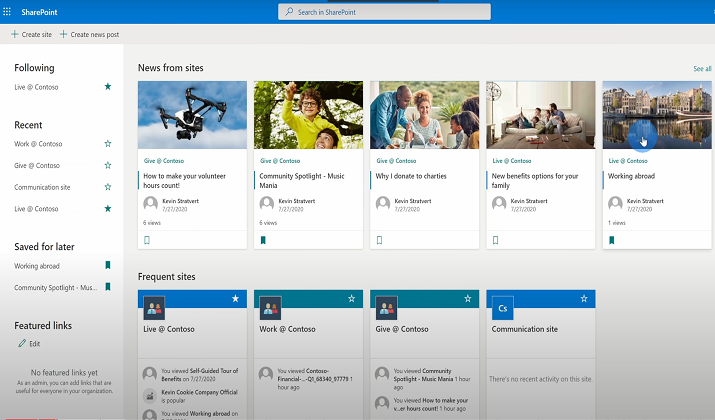This screenshot has width=715, height=420.
Task: Open Community Spotlight - Music Mania article
Action: click(x=301, y=181)
